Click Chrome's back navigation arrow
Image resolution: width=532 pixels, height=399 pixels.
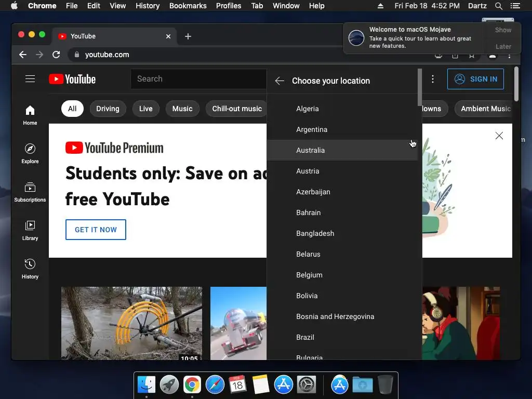coord(23,55)
